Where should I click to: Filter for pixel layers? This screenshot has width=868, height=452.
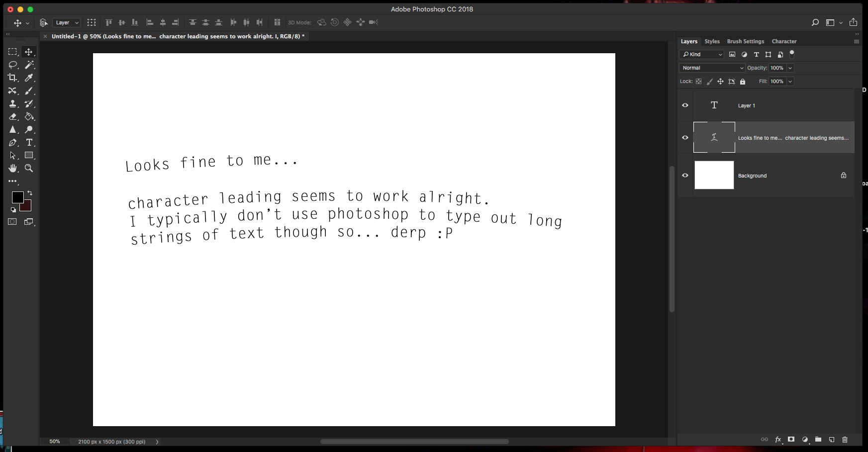pyautogui.click(x=732, y=55)
